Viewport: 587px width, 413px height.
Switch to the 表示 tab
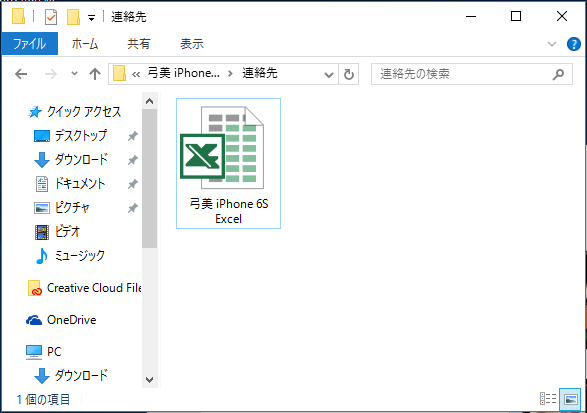pyautogui.click(x=192, y=44)
